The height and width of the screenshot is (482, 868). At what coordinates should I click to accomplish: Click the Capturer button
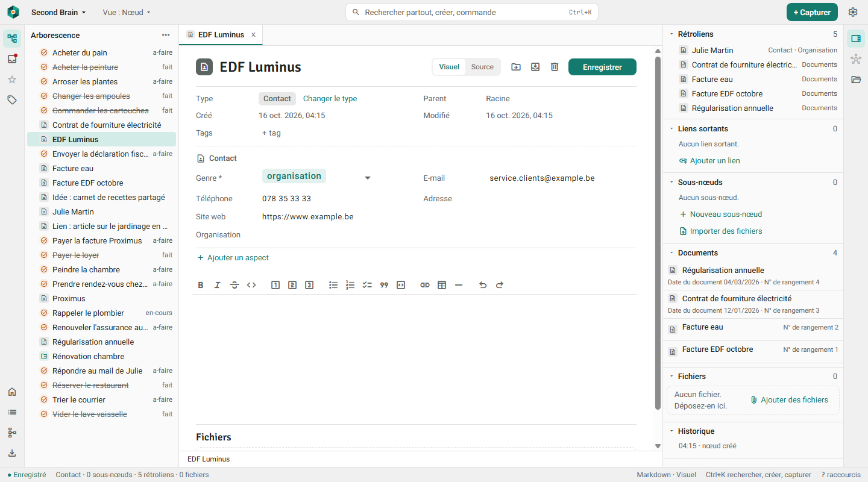point(812,12)
